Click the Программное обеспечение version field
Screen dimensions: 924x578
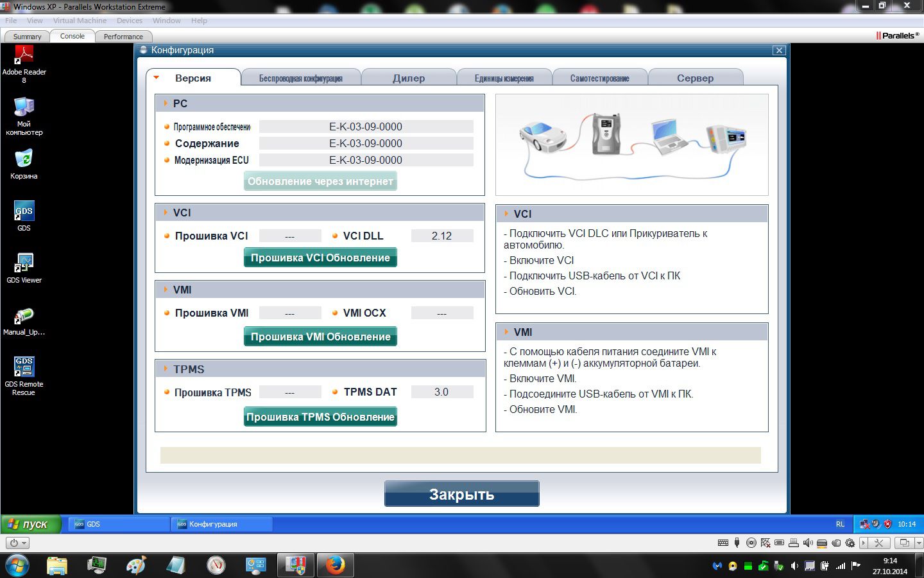pos(366,127)
